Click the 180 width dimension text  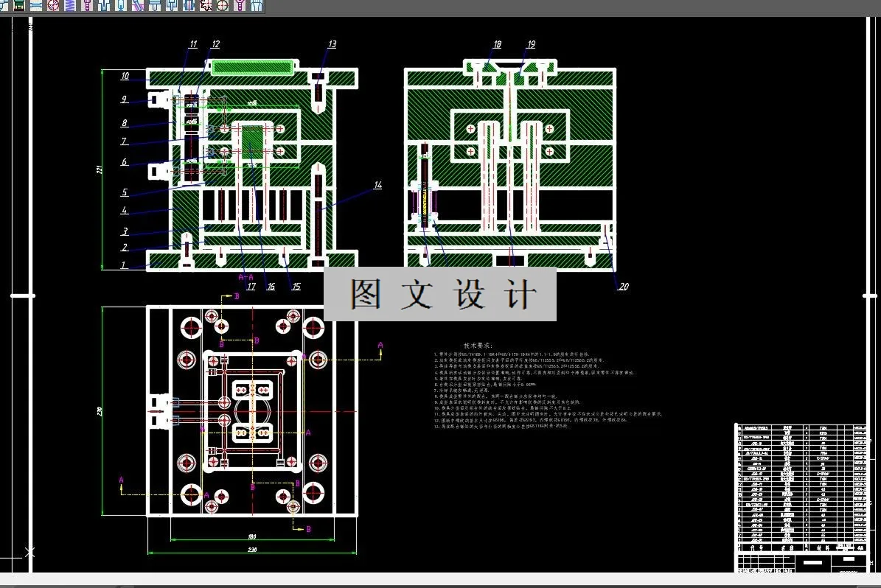(x=251, y=537)
